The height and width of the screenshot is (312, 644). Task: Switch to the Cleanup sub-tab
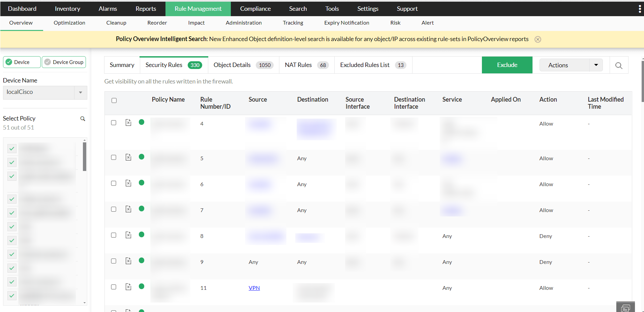tap(116, 23)
